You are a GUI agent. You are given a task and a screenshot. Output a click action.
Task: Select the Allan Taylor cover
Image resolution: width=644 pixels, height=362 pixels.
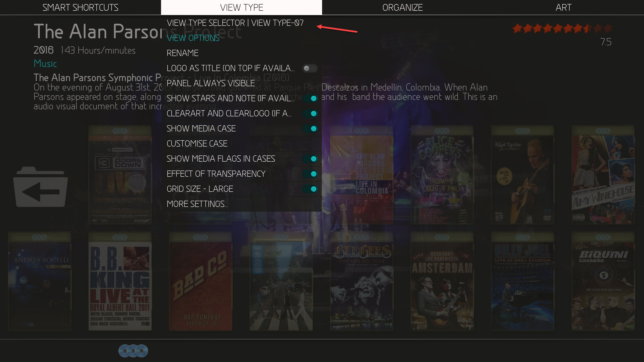coord(523,175)
